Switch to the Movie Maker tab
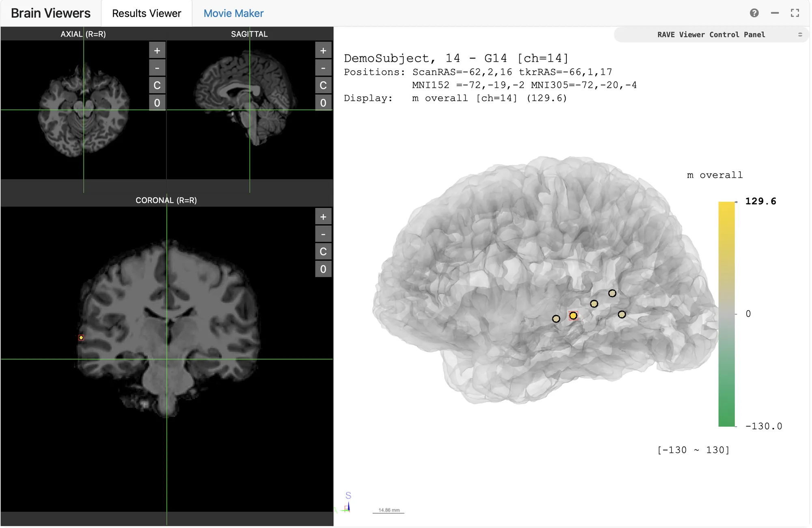This screenshot has height=528, width=812. click(233, 13)
